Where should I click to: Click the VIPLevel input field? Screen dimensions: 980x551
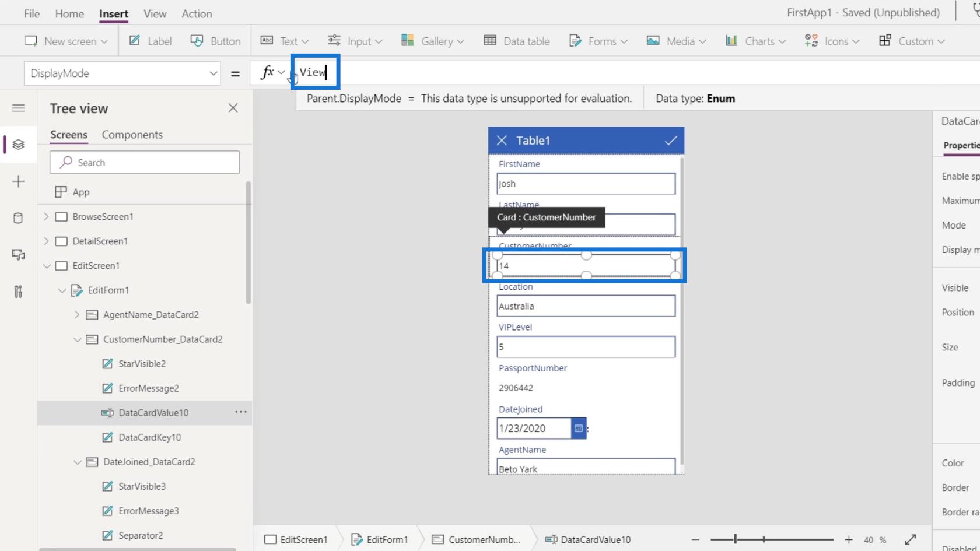[x=586, y=347]
